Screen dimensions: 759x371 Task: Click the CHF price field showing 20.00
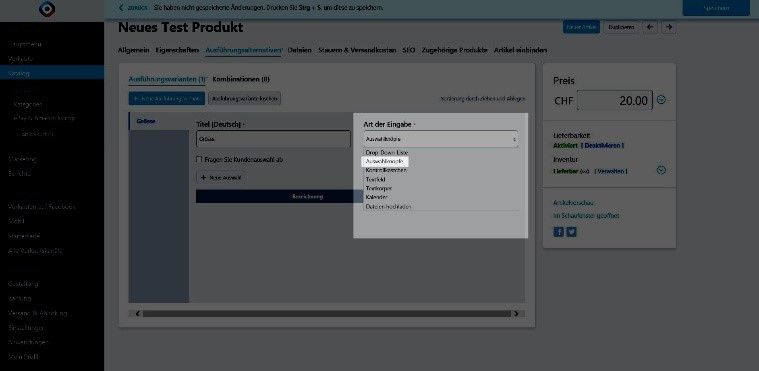pos(615,101)
